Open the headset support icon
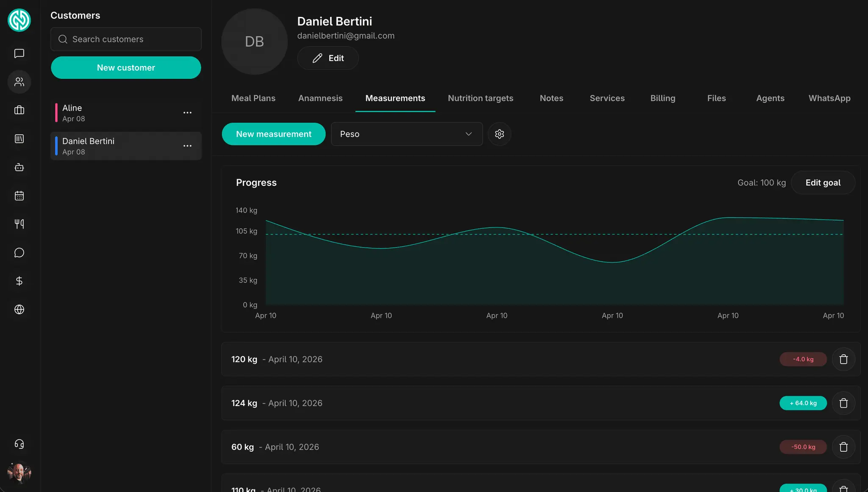The width and height of the screenshot is (868, 492). (x=19, y=444)
